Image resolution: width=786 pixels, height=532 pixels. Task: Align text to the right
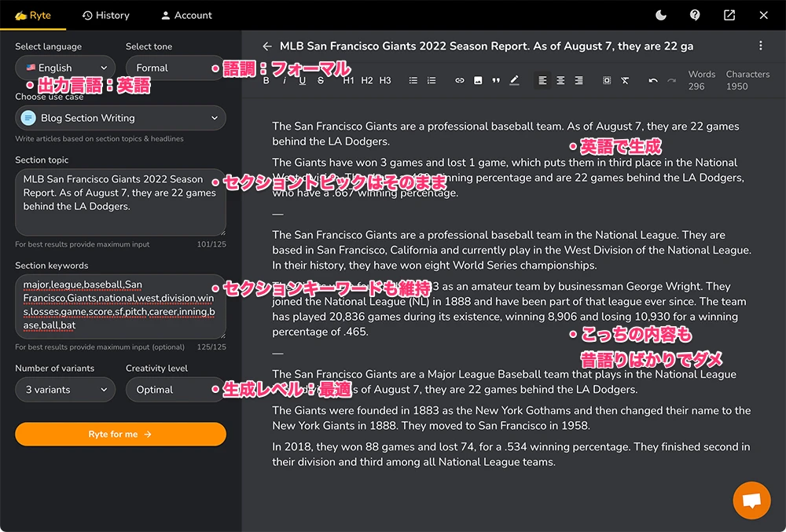[578, 81]
